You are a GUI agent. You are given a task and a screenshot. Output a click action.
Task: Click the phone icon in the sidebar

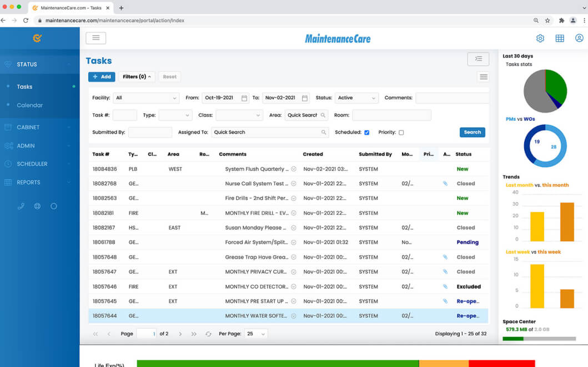[x=21, y=206]
